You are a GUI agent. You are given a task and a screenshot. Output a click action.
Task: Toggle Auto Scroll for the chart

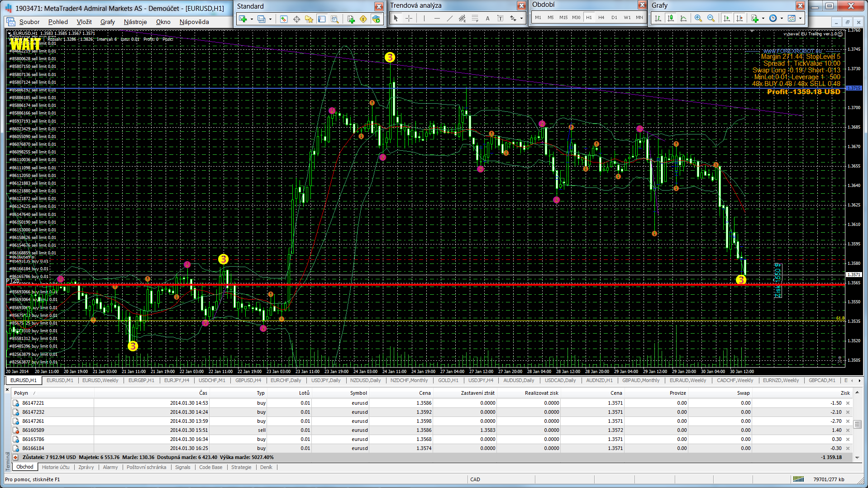tap(727, 18)
